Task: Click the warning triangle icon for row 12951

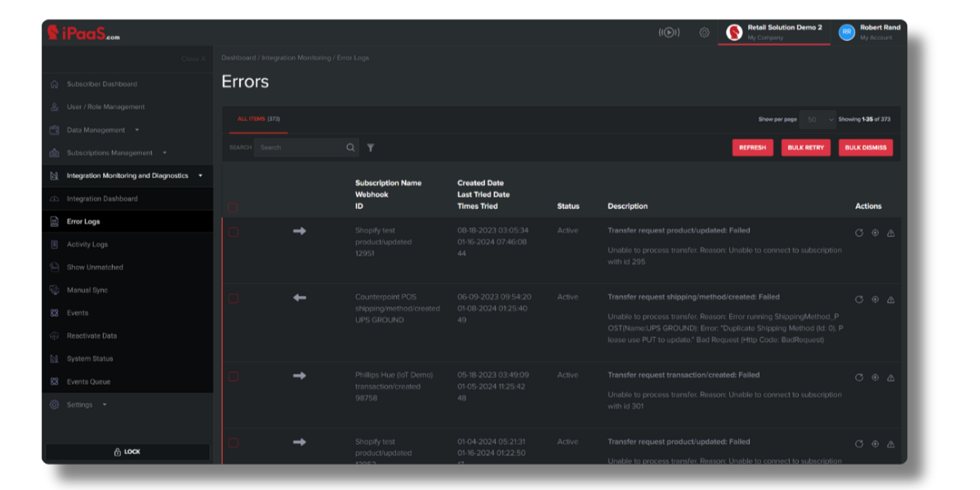Action: coord(890,233)
